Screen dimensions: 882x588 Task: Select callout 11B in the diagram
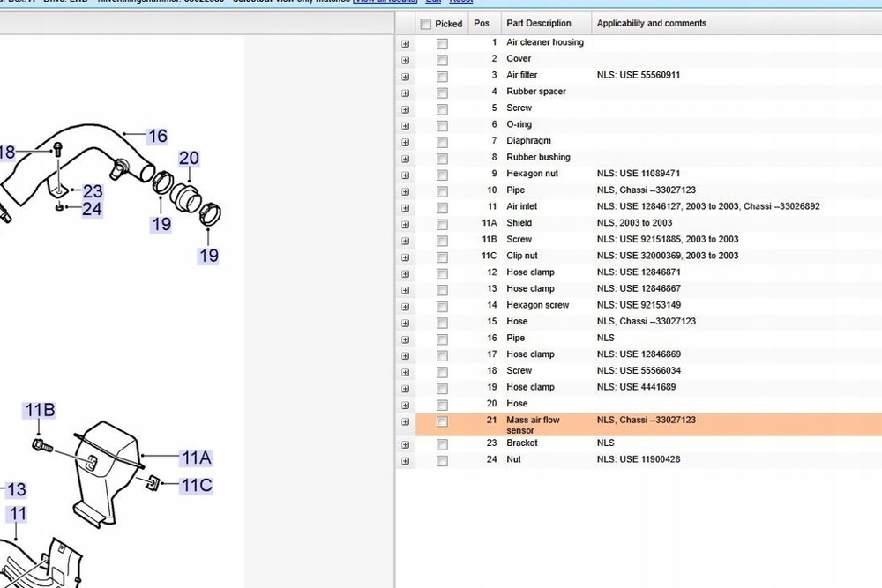coord(40,410)
